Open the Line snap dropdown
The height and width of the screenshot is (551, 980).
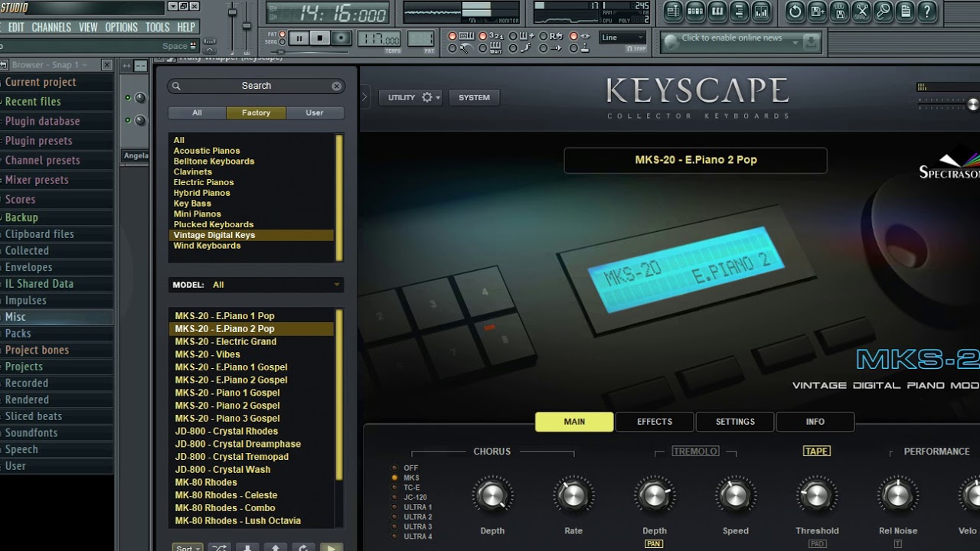[624, 37]
